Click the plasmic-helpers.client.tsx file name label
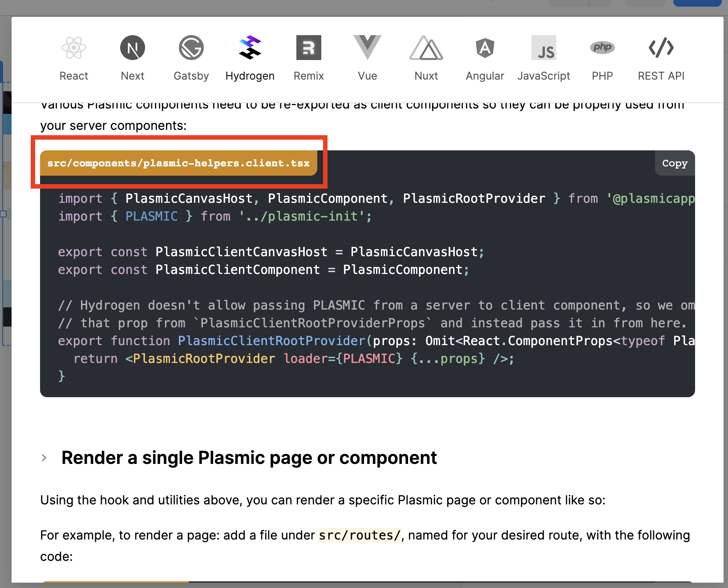The image size is (728, 588). point(178,163)
